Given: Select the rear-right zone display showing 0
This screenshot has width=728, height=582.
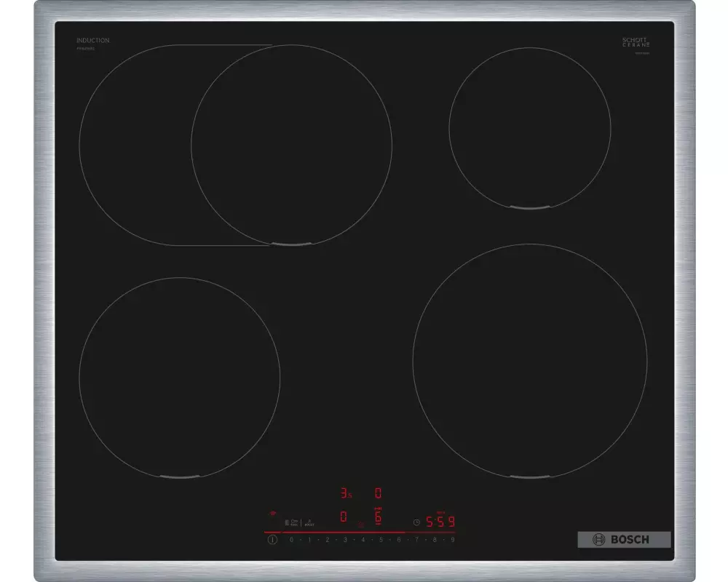Looking at the screenshot, I should click(x=378, y=493).
